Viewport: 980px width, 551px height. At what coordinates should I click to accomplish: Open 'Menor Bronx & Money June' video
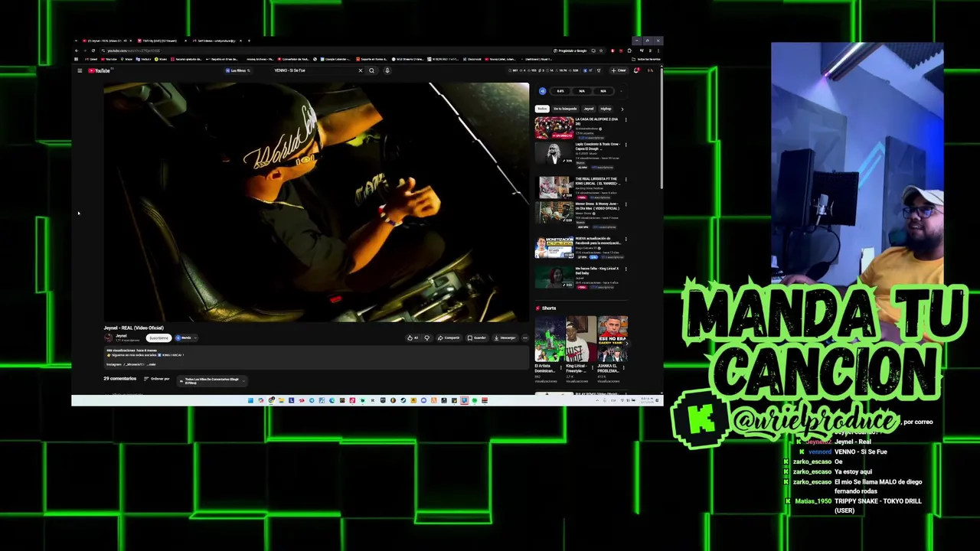[554, 214]
